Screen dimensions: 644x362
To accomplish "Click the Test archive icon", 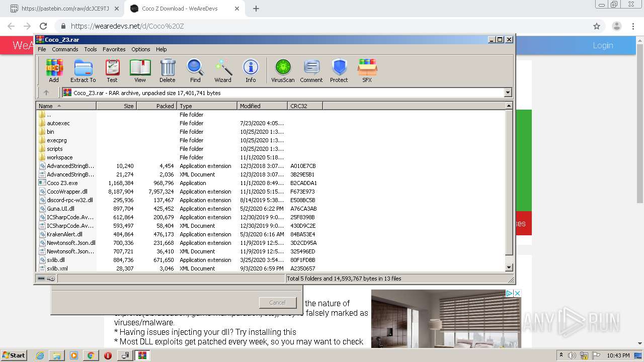I will 112,70.
